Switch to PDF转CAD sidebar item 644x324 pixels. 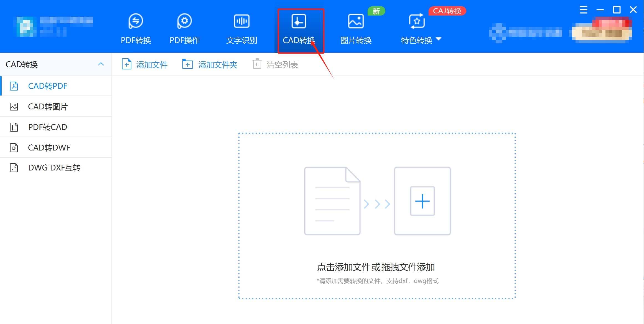coord(48,127)
